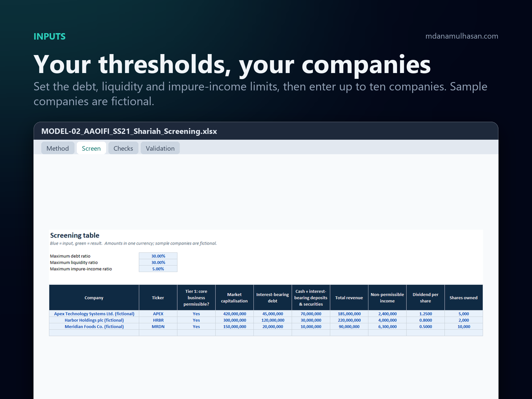Click shares owned value 5,000
Screen dimensions: 532x399
coord(464,314)
